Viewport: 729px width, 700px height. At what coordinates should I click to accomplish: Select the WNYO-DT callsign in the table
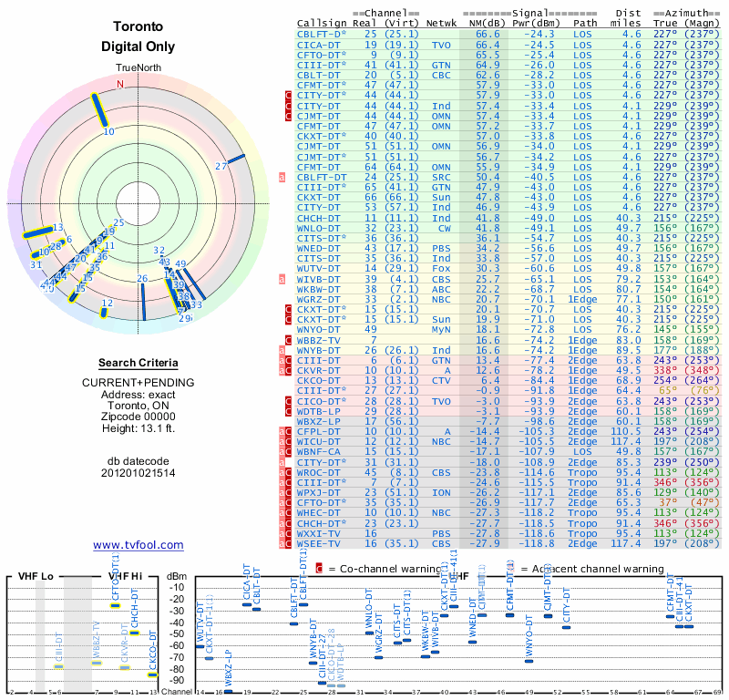(318, 330)
